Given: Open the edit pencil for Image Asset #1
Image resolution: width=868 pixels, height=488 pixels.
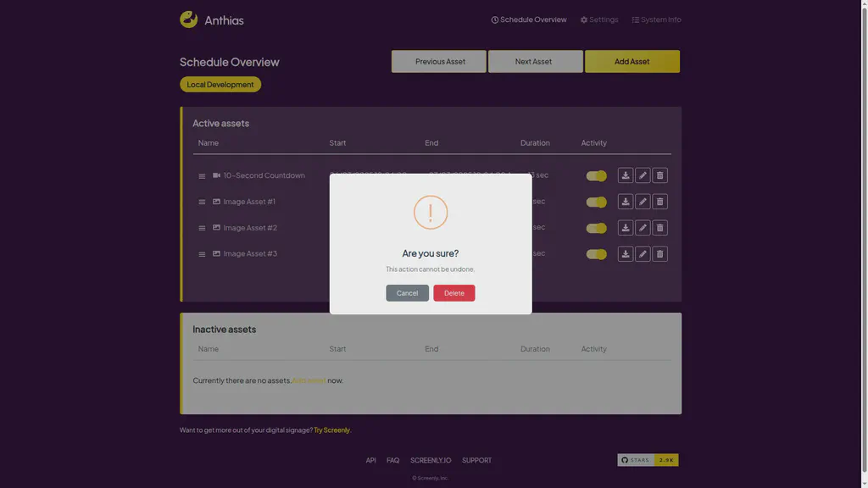Looking at the screenshot, I should 643,201.
